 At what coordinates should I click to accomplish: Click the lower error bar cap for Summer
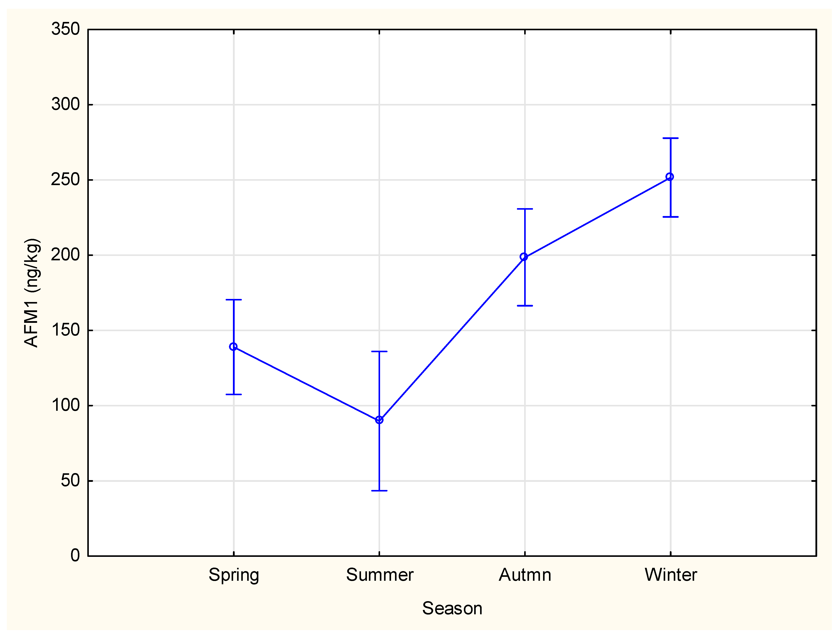click(x=379, y=491)
